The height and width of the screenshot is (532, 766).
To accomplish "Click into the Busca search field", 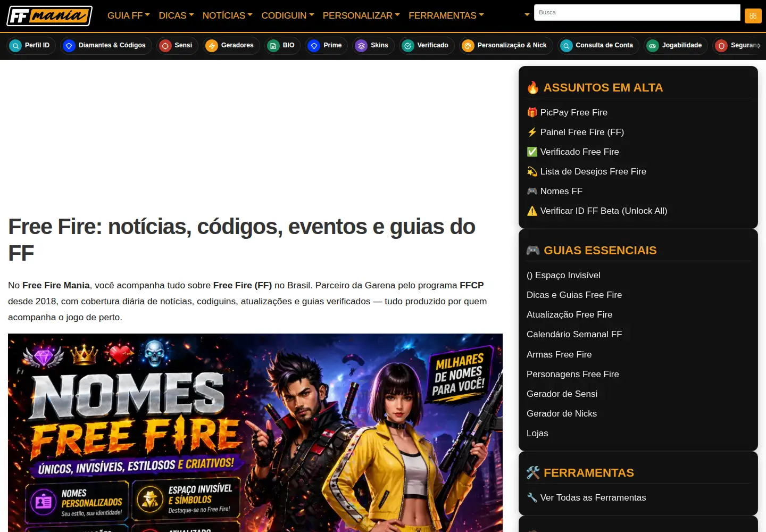I will (x=637, y=12).
